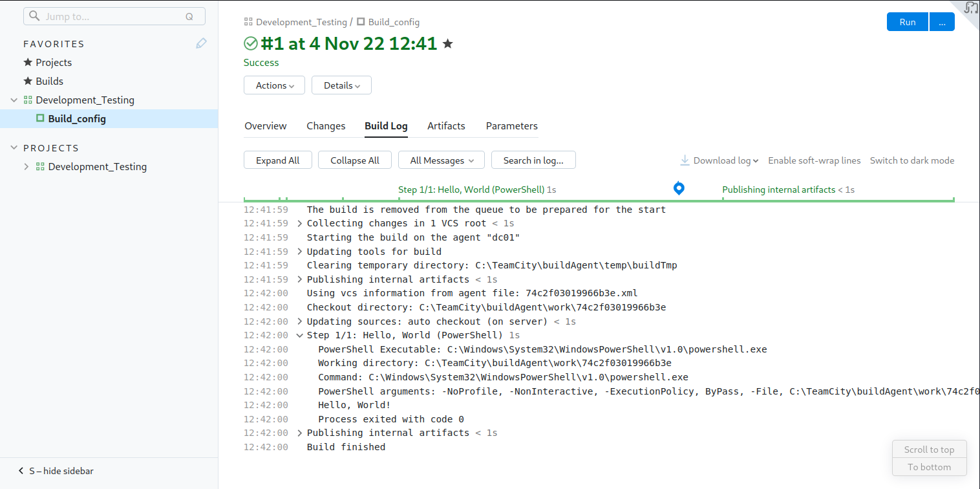Open the Actions dropdown
980x489 pixels.
[x=274, y=85]
